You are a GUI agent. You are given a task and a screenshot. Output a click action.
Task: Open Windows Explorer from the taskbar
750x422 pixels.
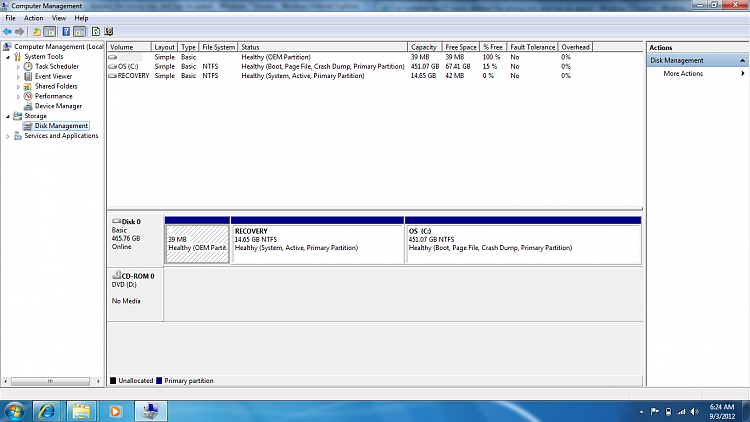point(81,411)
